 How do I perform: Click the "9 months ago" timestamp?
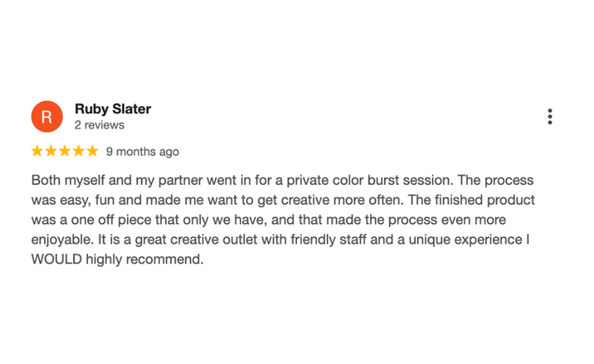click(143, 152)
